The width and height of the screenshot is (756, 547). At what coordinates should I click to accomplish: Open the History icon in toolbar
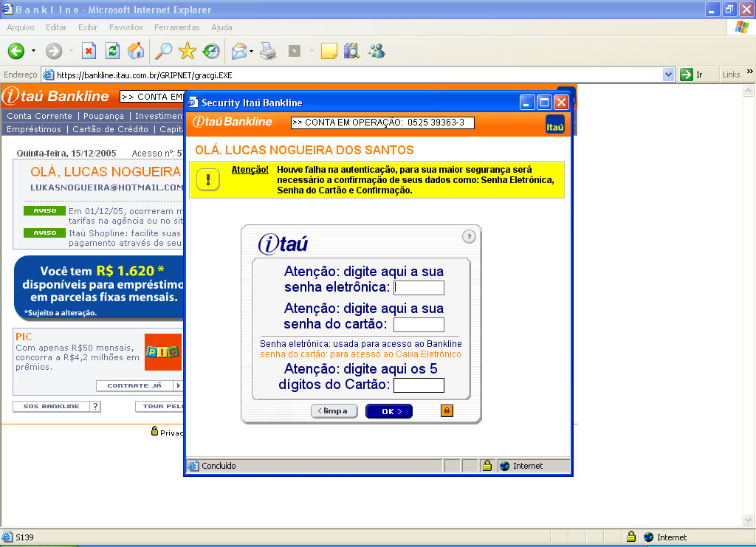click(x=211, y=51)
